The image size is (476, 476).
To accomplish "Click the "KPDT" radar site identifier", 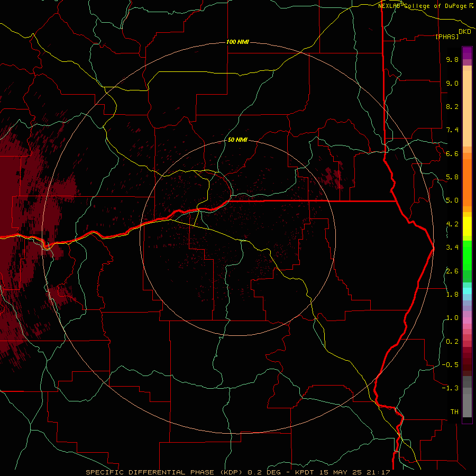I will click(305, 472).
